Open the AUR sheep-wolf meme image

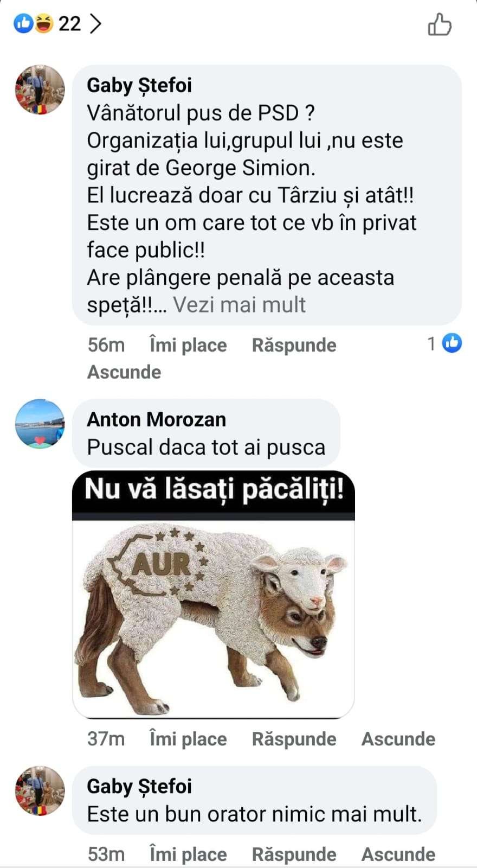(x=214, y=594)
